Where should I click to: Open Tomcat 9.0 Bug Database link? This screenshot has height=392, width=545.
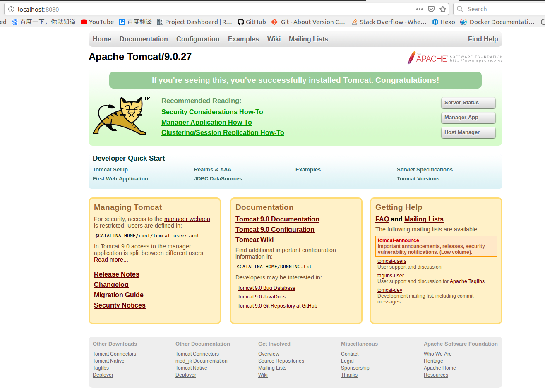266,288
